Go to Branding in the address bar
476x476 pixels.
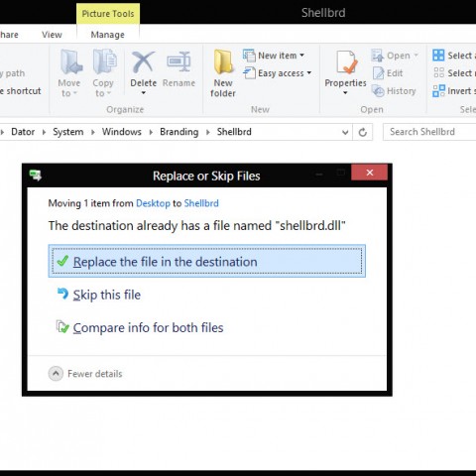point(179,132)
